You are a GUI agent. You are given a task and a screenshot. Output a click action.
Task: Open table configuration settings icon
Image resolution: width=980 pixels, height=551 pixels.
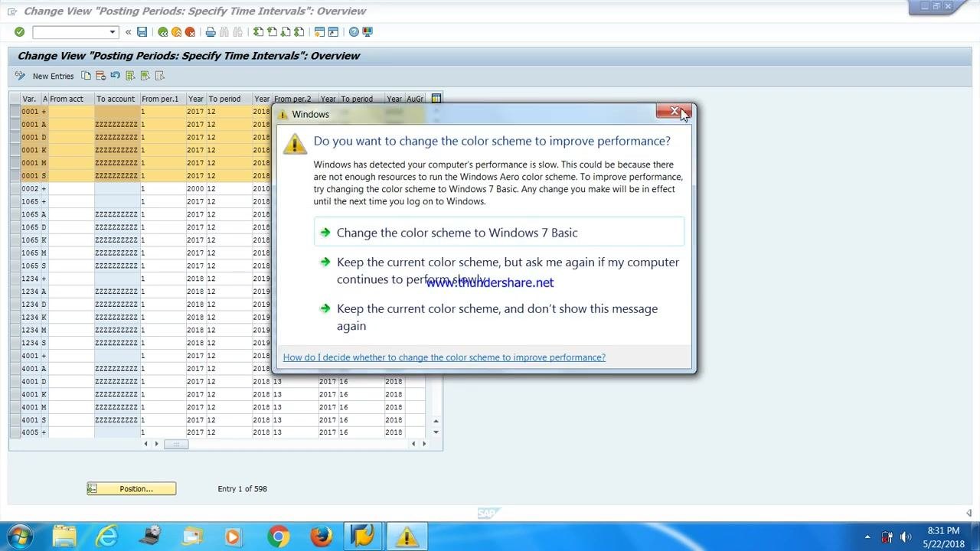pyautogui.click(x=436, y=99)
